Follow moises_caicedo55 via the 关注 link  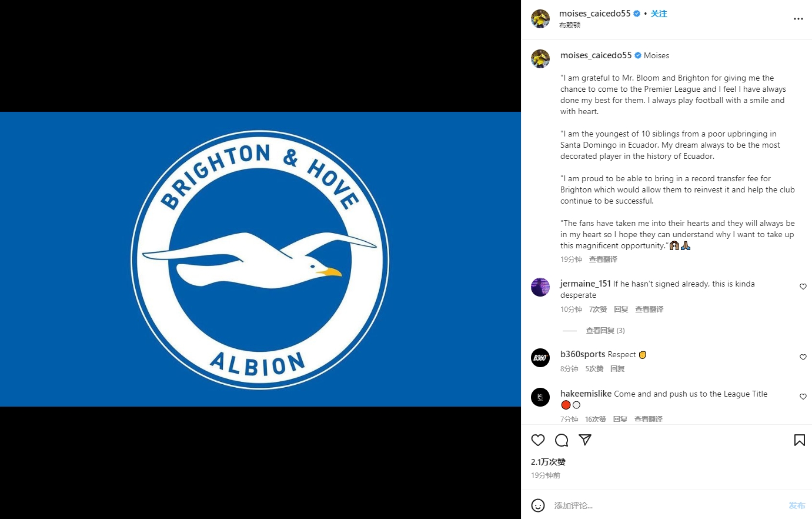(659, 14)
